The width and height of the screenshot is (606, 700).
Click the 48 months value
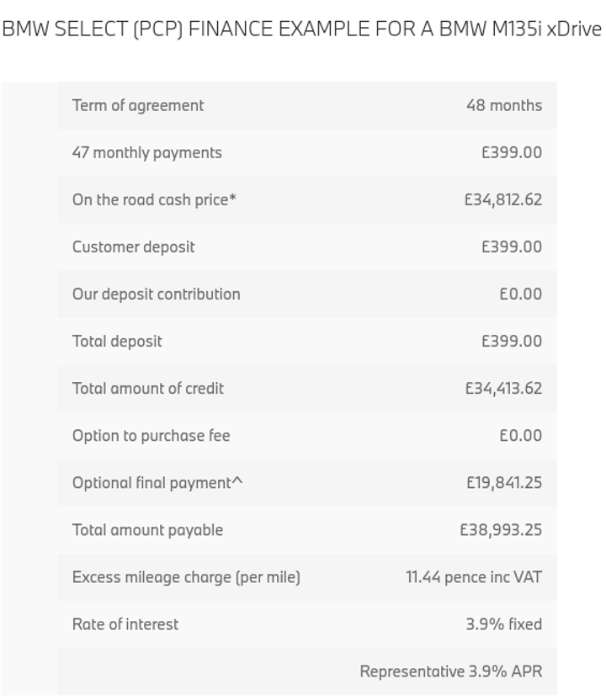pyautogui.click(x=504, y=105)
